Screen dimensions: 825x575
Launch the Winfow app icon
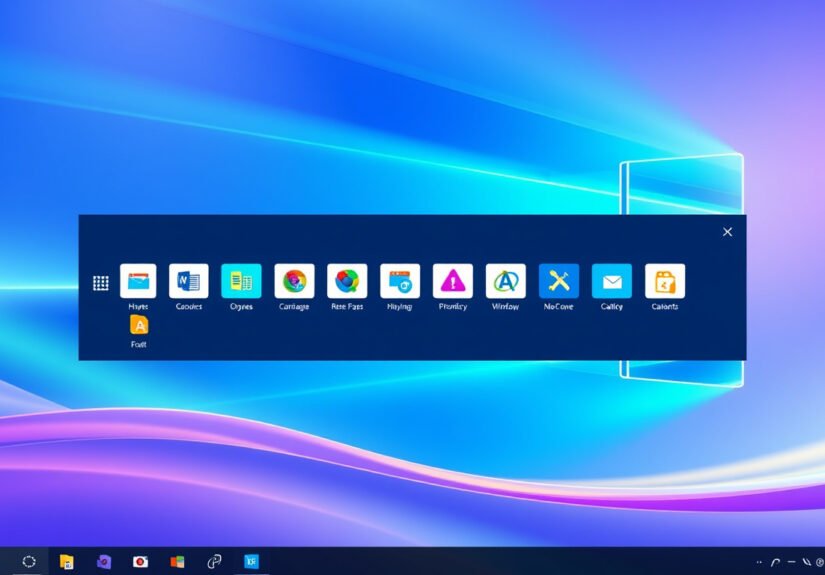click(506, 281)
